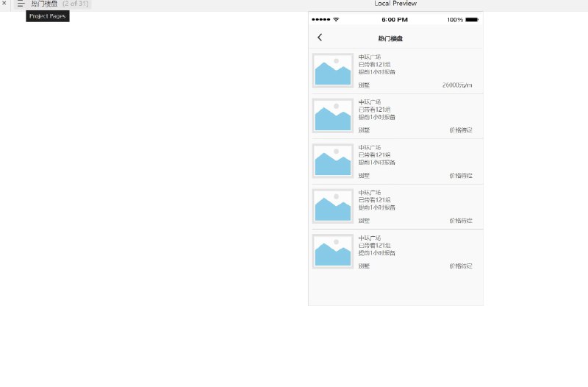Close the preview sidebar with X icon
This screenshot has width=588, height=387.
point(4,3)
